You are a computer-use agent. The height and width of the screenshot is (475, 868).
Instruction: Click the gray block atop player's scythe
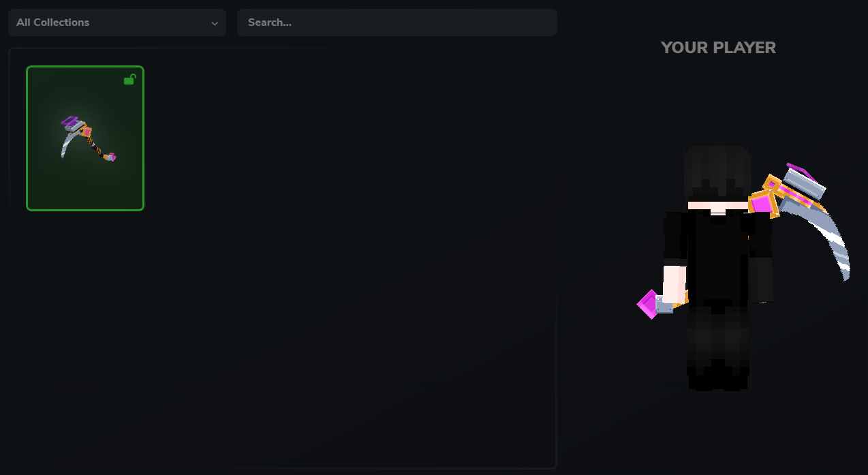805,183
